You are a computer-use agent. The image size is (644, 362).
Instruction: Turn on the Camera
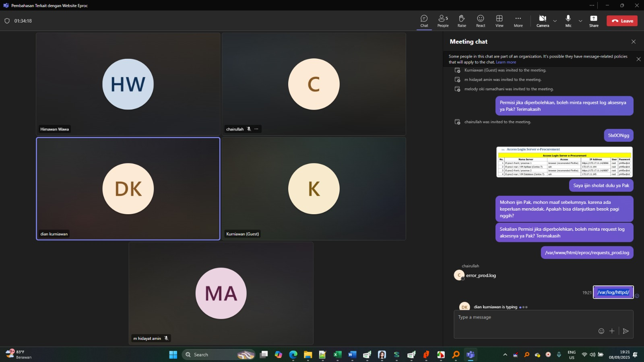coord(543,21)
